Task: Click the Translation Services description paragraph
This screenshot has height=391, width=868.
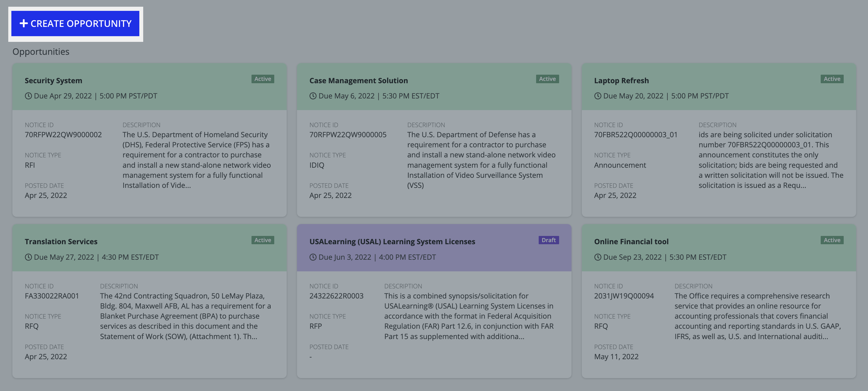Action: pyautogui.click(x=185, y=316)
